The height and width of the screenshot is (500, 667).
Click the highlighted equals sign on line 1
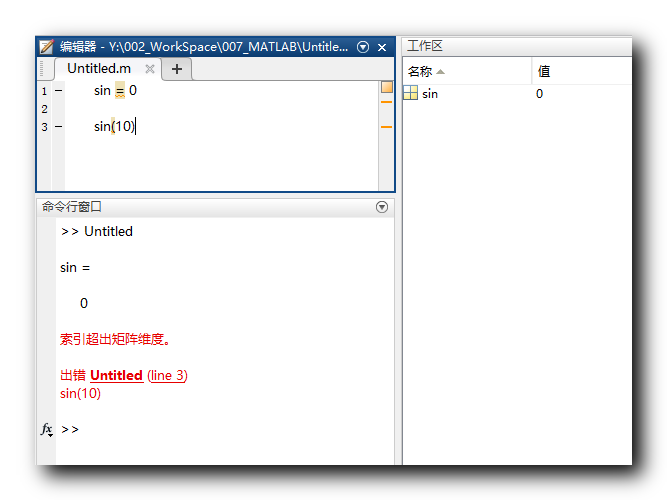[120, 91]
